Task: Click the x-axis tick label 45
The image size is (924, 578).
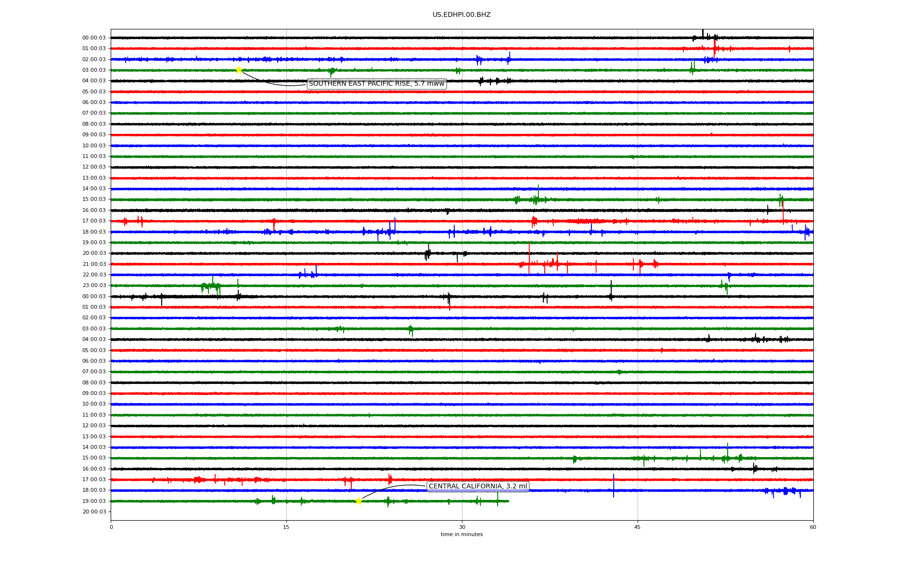Action: coord(638,527)
